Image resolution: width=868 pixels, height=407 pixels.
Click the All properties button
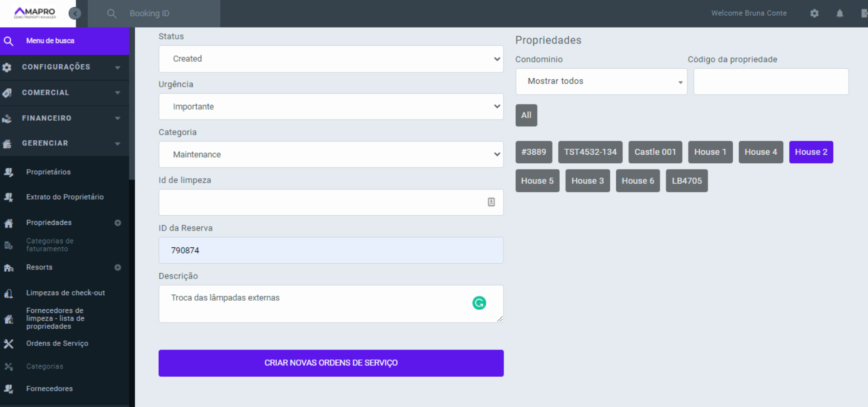coord(526,115)
